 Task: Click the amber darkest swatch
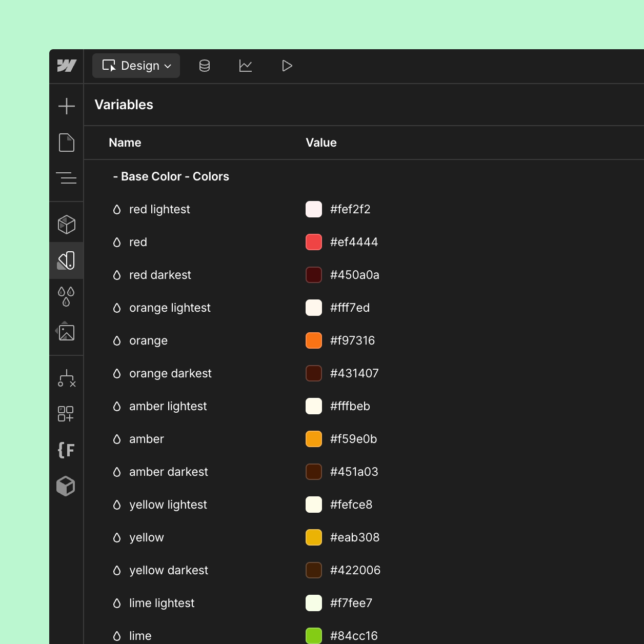coord(314,472)
